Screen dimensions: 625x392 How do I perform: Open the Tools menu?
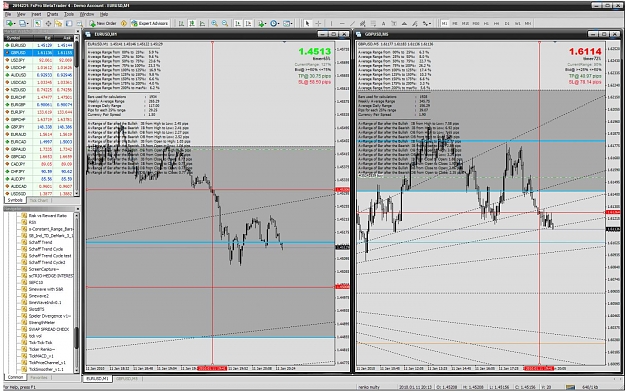coord(69,14)
